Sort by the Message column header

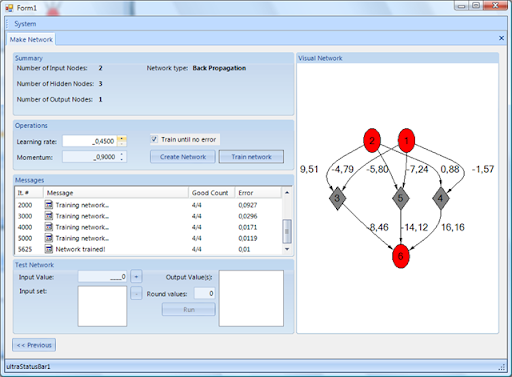pos(116,193)
